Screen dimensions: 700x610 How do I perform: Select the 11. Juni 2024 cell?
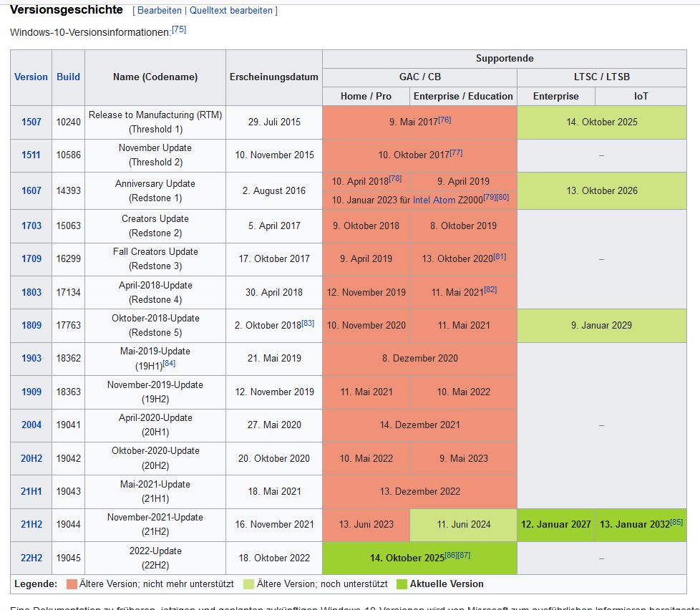[x=463, y=525]
